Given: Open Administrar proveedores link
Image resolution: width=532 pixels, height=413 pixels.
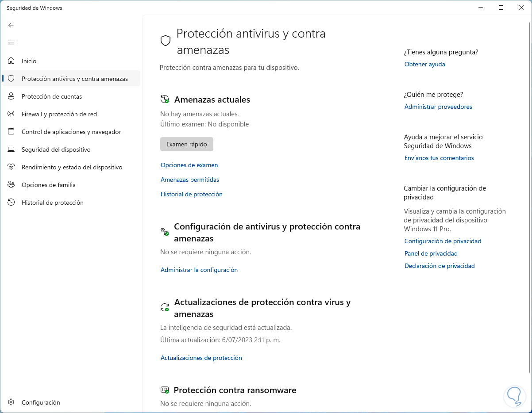Looking at the screenshot, I should (x=438, y=107).
